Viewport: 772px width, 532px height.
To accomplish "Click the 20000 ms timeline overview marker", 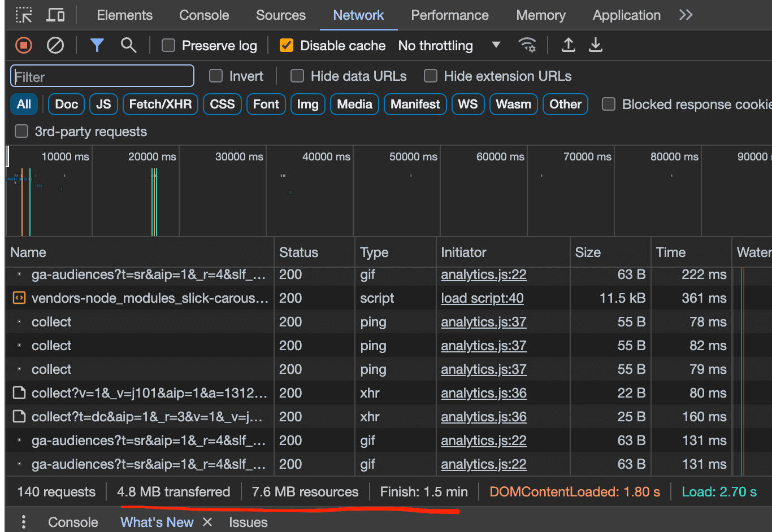I will 152,156.
